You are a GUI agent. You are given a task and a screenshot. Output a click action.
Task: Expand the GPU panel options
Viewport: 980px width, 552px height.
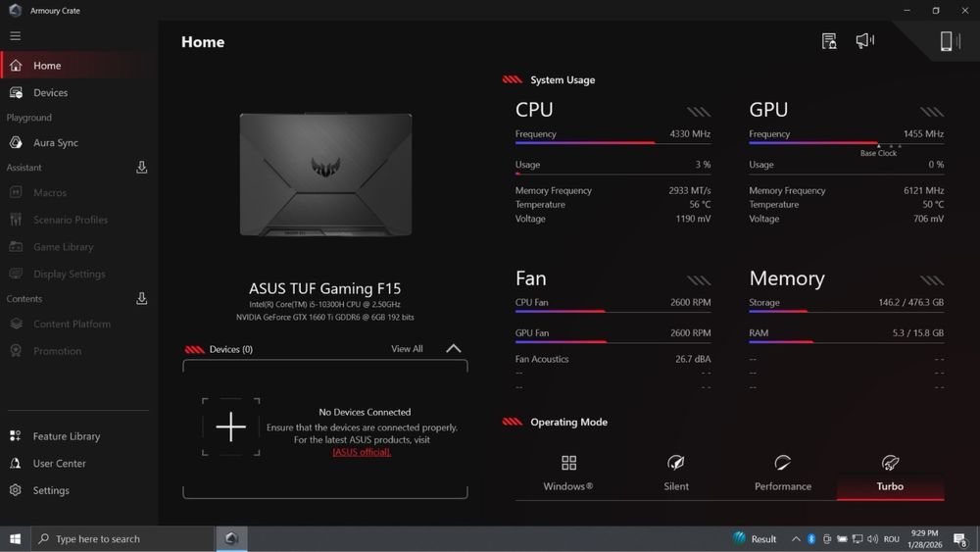pyautogui.click(x=932, y=112)
